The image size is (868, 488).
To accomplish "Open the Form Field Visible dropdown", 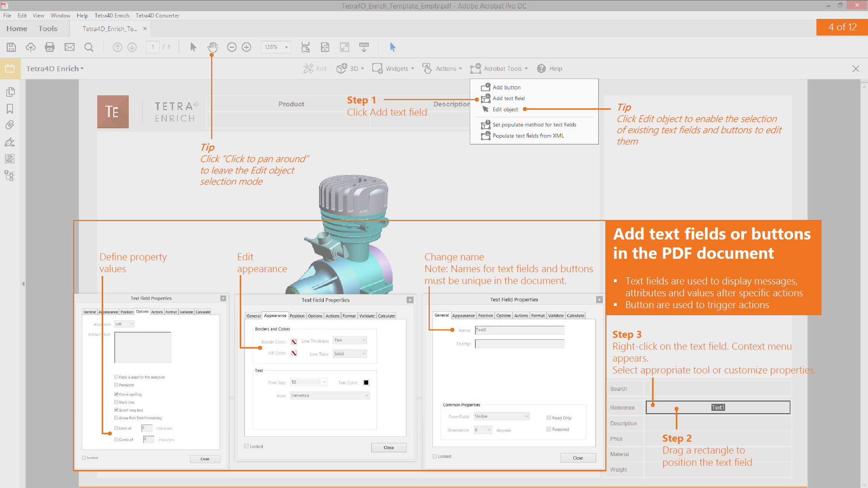I will coord(501,416).
